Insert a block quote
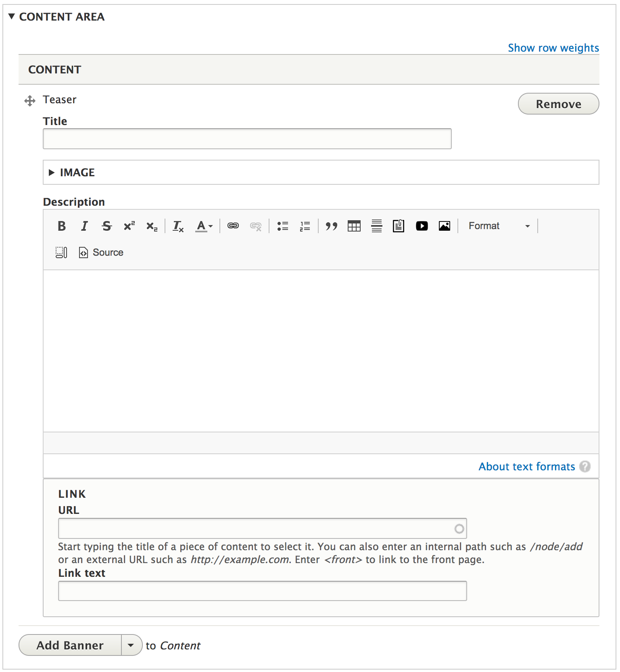Screen dimensions: 620x672 [x=332, y=226]
